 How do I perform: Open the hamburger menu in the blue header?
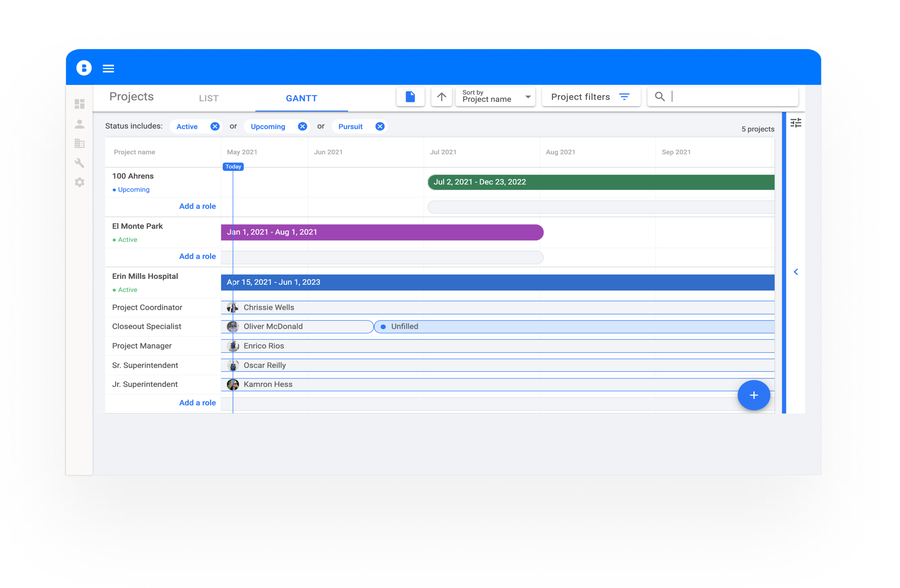click(109, 68)
